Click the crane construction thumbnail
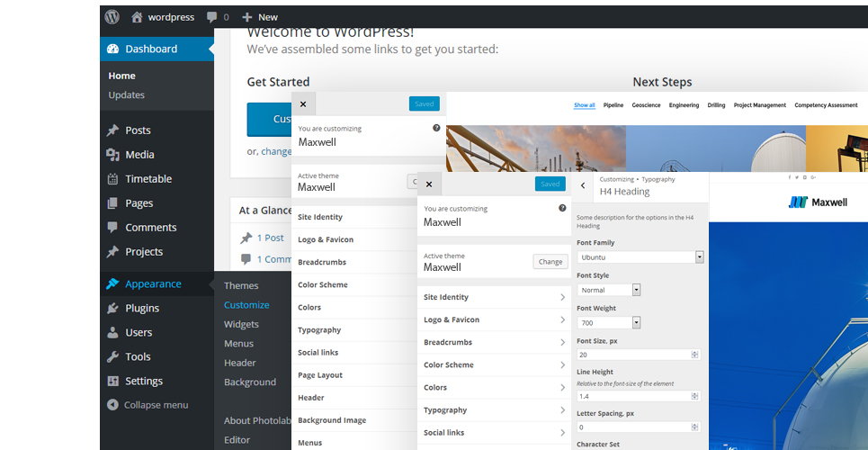868x450 pixels. pos(536,148)
